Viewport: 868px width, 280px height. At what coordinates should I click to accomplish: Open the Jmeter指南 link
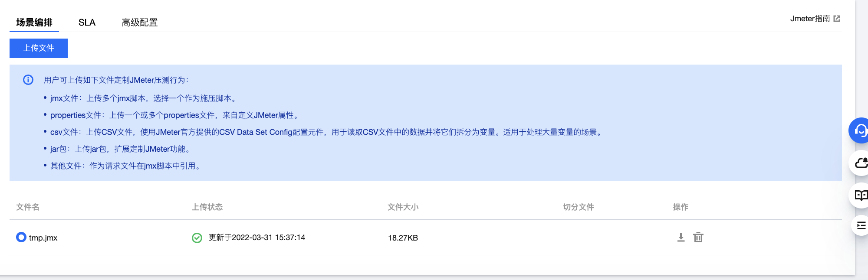click(x=810, y=19)
